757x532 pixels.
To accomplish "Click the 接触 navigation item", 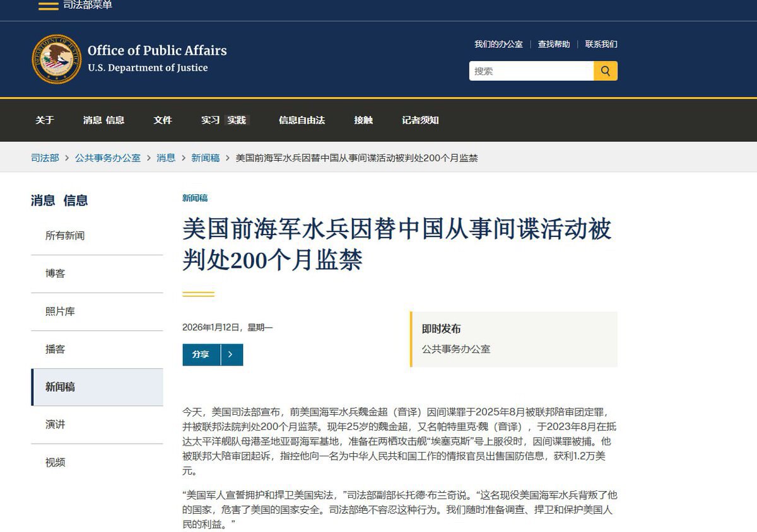I will click(363, 120).
